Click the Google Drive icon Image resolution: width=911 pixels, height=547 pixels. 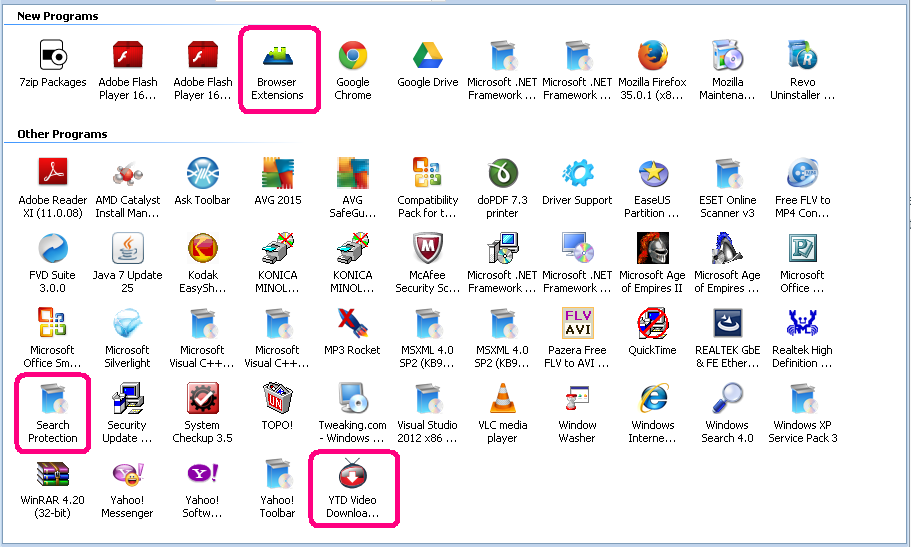[428, 55]
